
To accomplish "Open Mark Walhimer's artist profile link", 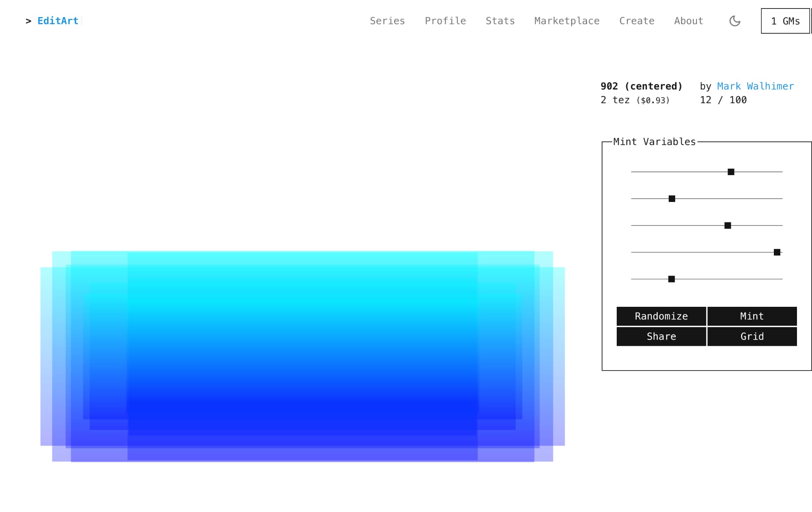I will [755, 86].
